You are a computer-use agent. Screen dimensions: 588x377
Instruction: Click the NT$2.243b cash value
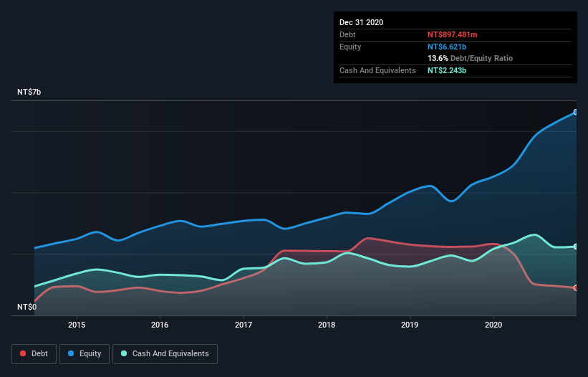(x=447, y=70)
